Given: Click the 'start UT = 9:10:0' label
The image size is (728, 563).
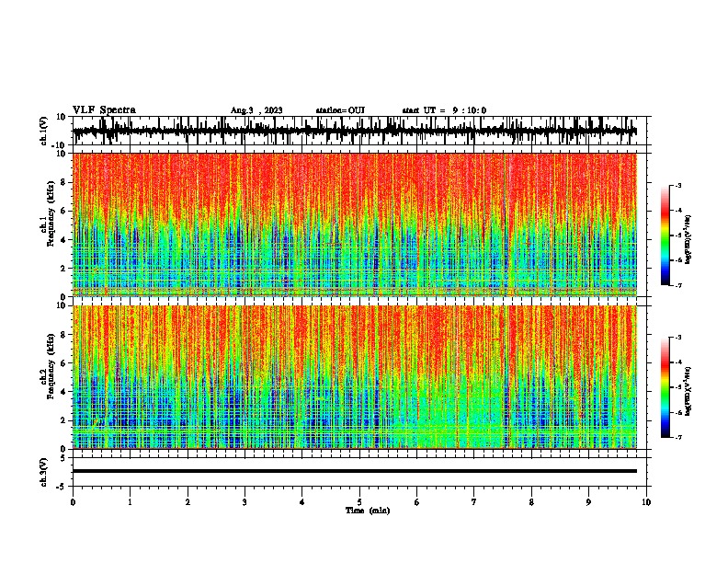Looking at the screenshot, I should (x=444, y=110).
